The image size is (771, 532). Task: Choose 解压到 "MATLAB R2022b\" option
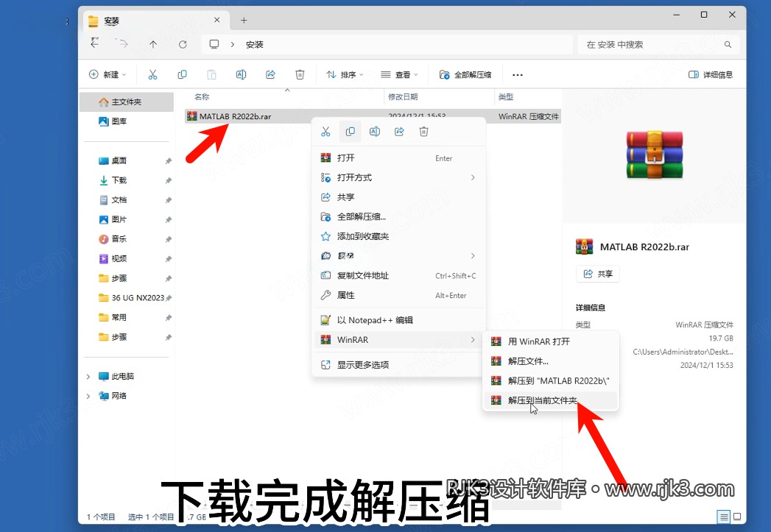click(551, 380)
